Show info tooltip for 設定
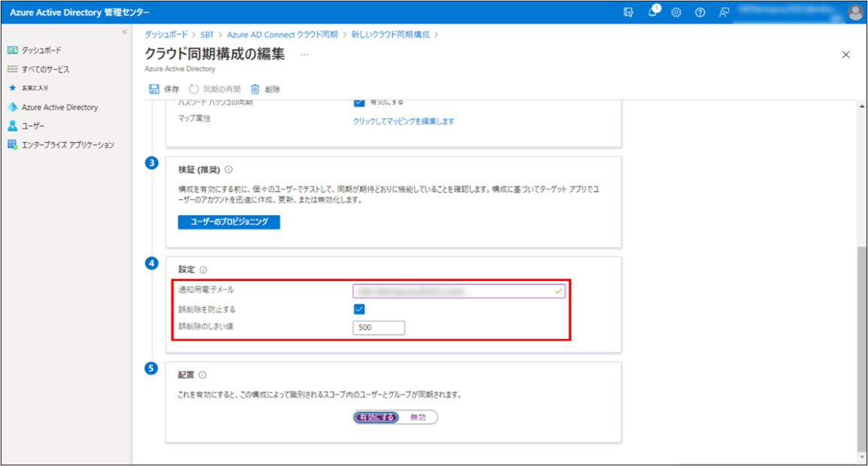The width and height of the screenshot is (868, 466). point(203,270)
